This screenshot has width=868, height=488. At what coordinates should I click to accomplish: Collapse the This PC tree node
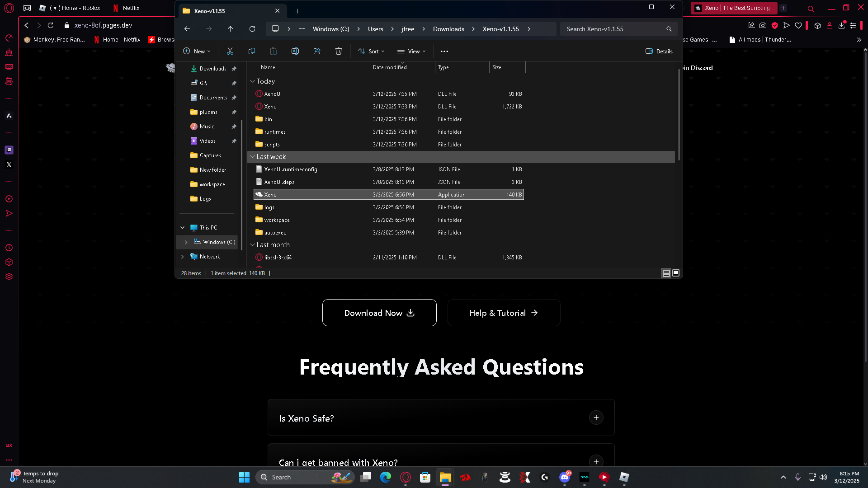183,228
